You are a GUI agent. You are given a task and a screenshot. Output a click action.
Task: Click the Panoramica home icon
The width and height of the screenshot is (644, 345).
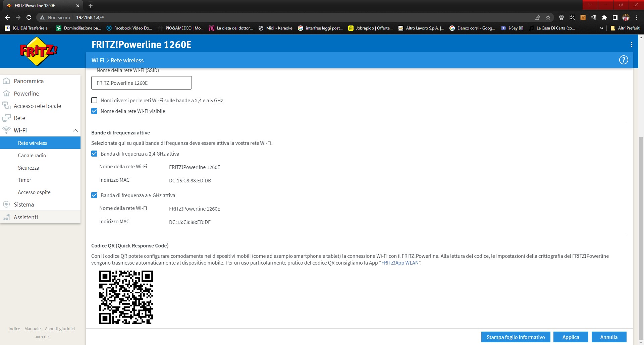coord(6,81)
